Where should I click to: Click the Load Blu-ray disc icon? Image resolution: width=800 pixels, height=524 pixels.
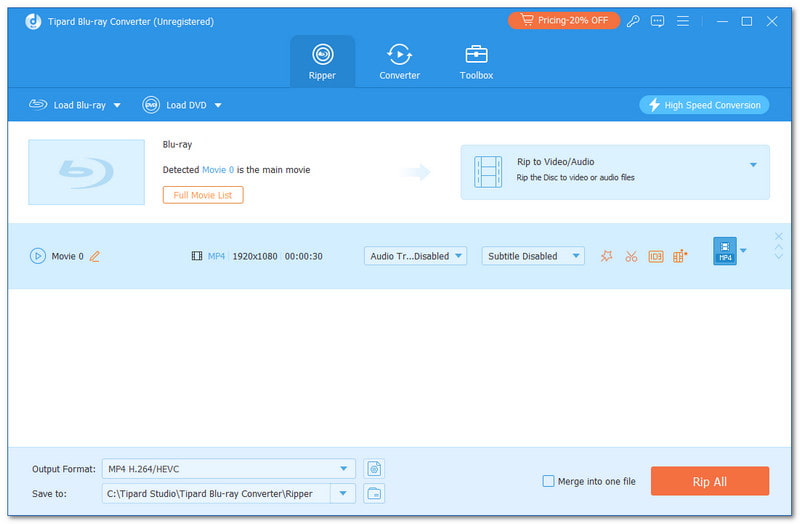[x=38, y=105]
